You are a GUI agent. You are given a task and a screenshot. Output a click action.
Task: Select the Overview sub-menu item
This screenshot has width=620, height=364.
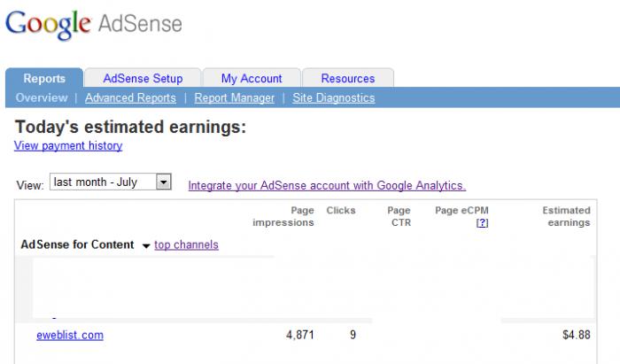[x=42, y=97]
